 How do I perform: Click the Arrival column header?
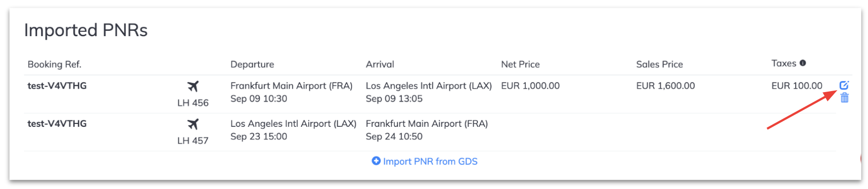point(380,64)
